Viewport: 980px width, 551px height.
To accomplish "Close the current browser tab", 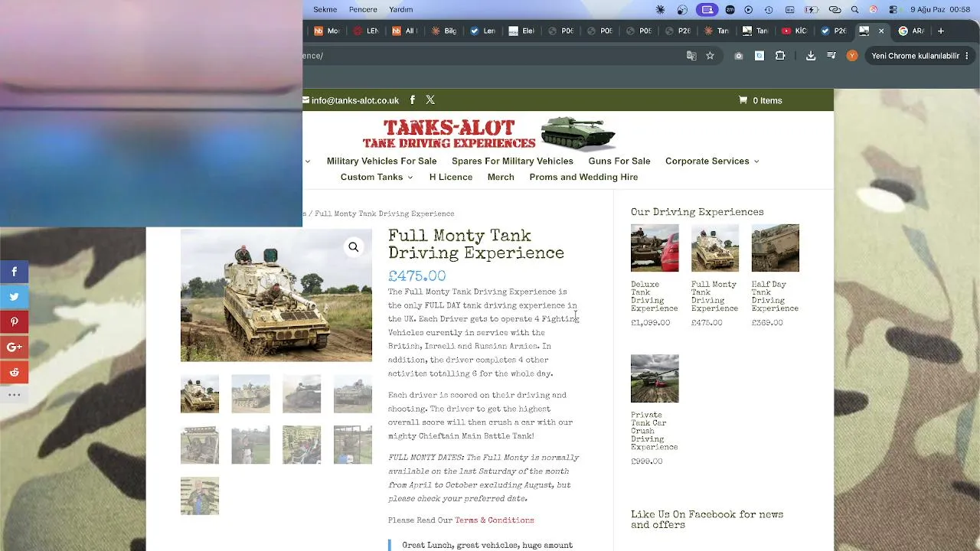I will pyautogui.click(x=881, y=31).
